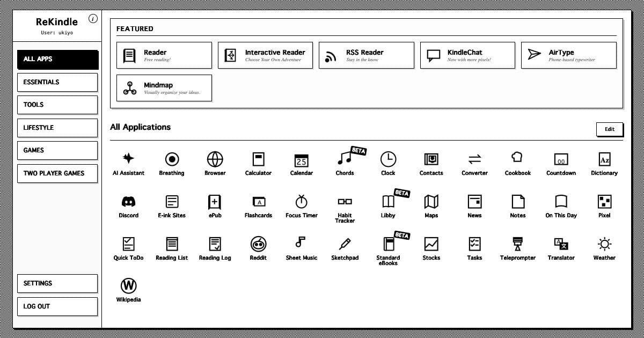Screen dimensions: 644x338
Task: Launch the Calculator app
Action: click(258, 161)
